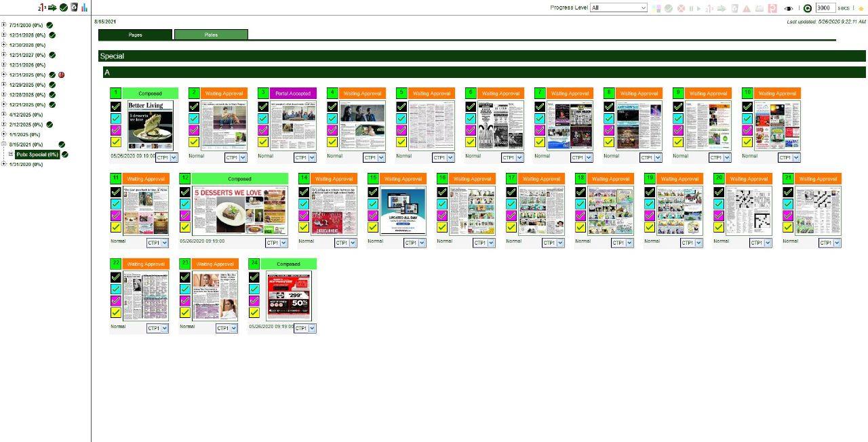Open the CTP1 dropdown under page 24
868x442 pixels.
coord(305,328)
